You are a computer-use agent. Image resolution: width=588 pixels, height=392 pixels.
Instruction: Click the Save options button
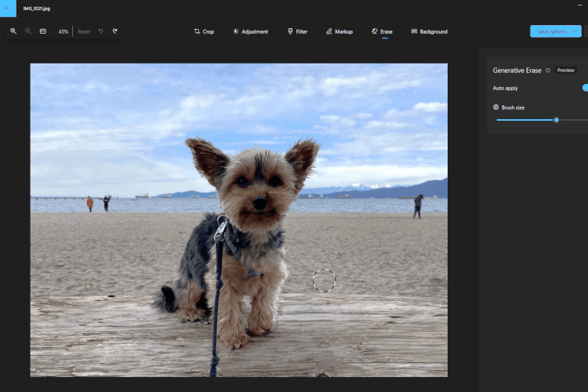(x=551, y=31)
